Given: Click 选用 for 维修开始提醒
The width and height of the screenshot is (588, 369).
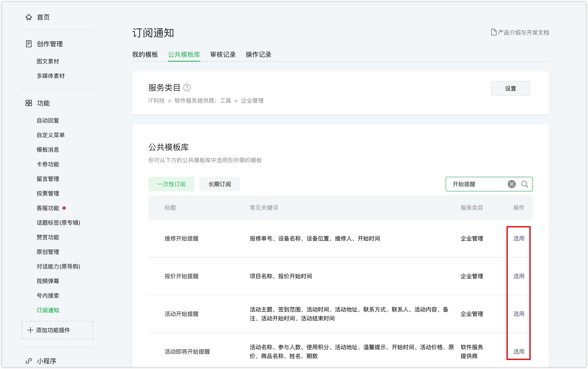Looking at the screenshot, I should (x=518, y=238).
